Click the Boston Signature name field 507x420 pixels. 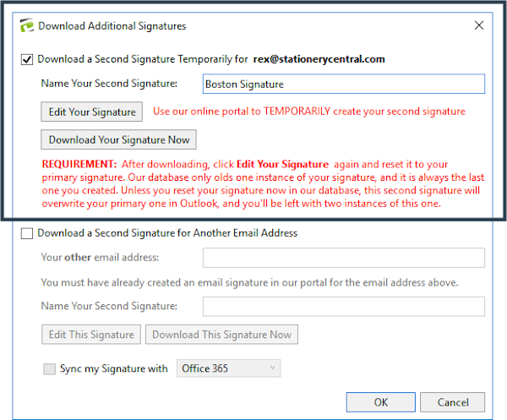(x=344, y=85)
